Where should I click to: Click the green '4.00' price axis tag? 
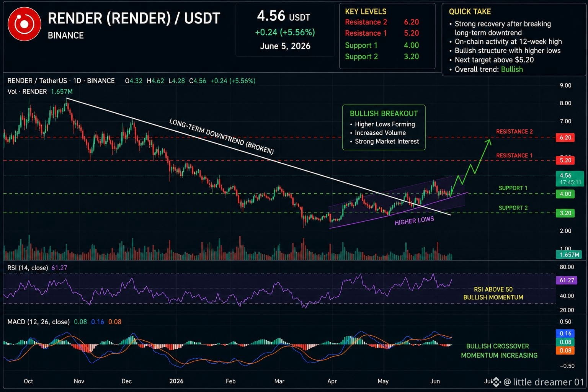coord(565,194)
